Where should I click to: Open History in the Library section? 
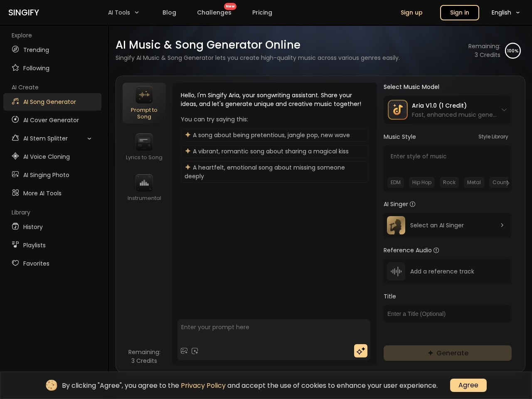[x=33, y=227]
